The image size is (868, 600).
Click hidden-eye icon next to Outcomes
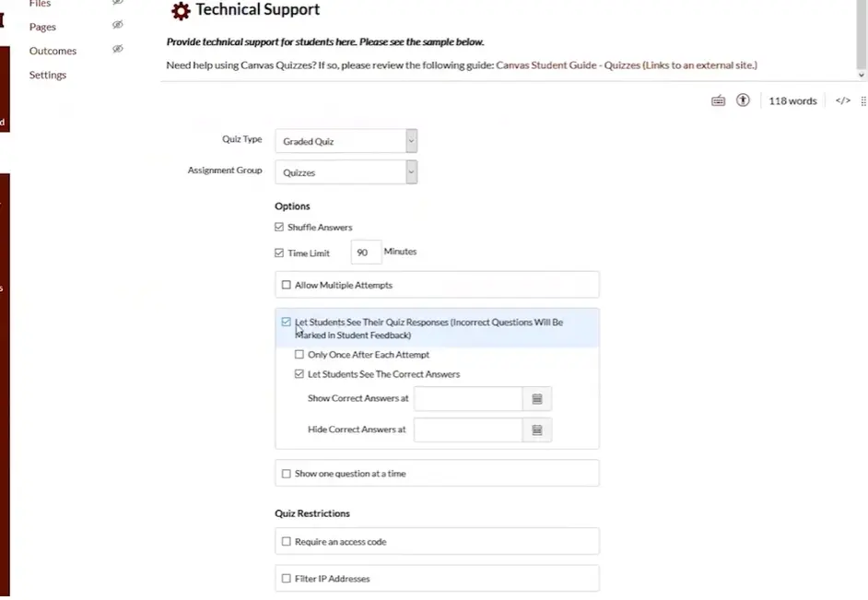pos(117,49)
